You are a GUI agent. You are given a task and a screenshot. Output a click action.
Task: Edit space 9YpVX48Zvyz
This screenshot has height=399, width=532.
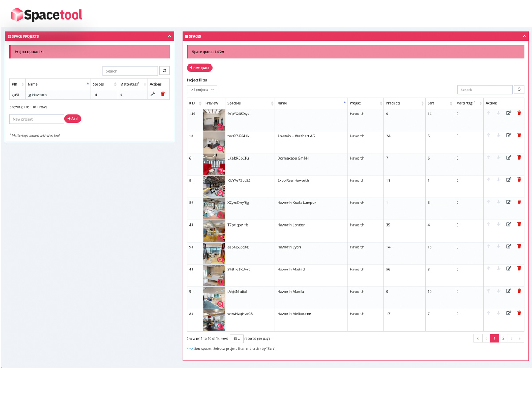point(509,113)
